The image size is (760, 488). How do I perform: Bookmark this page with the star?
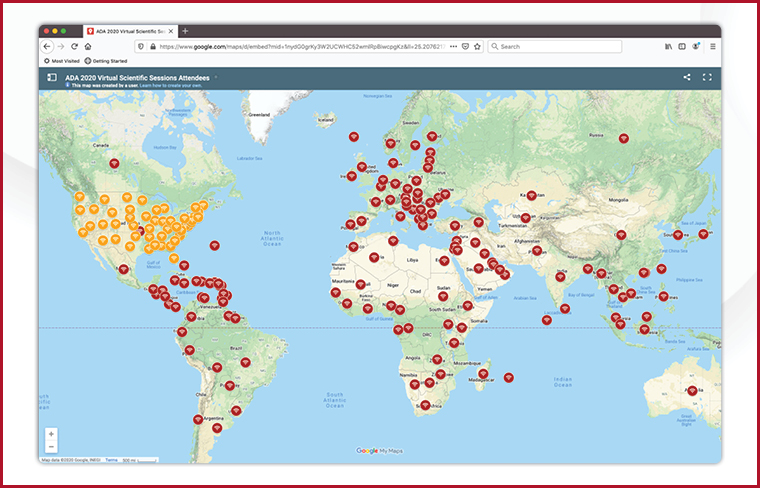click(477, 47)
